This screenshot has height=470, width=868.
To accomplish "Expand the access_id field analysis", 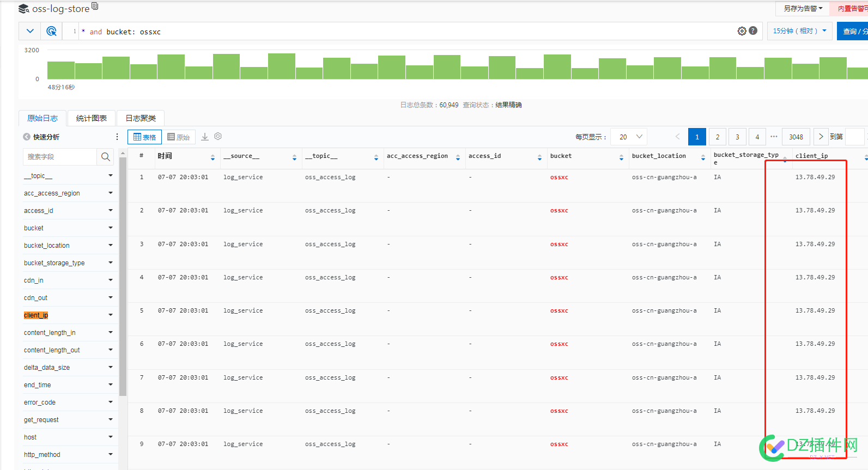I will [111, 210].
